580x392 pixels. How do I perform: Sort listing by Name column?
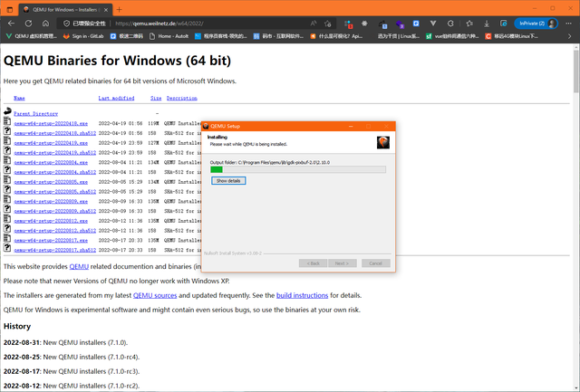pos(19,98)
